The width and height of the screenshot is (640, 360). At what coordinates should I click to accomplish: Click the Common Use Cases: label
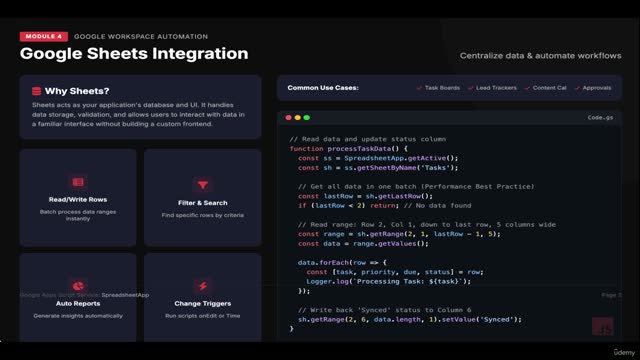(323, 88)
